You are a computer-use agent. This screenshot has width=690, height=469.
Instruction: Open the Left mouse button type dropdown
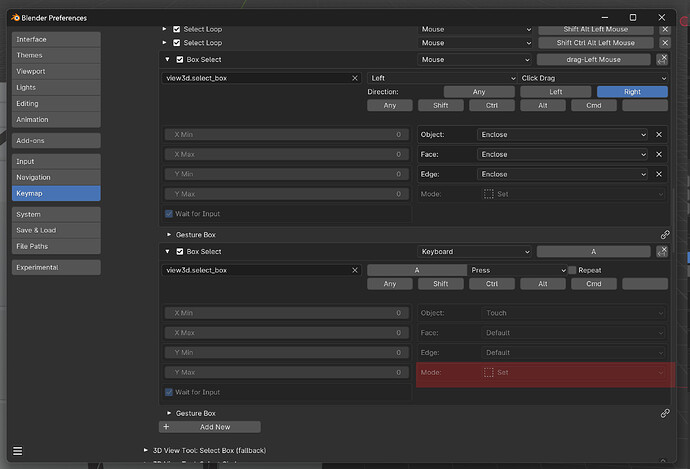442,78
